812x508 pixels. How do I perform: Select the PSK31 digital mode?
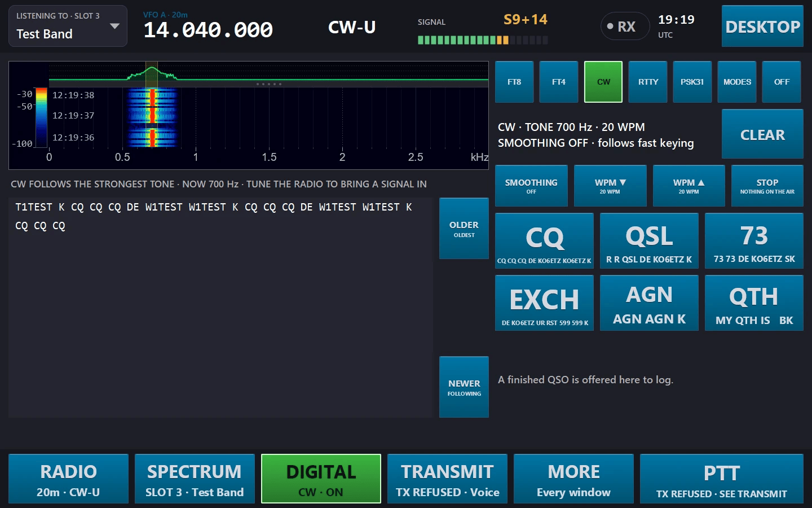coord(692,82)
